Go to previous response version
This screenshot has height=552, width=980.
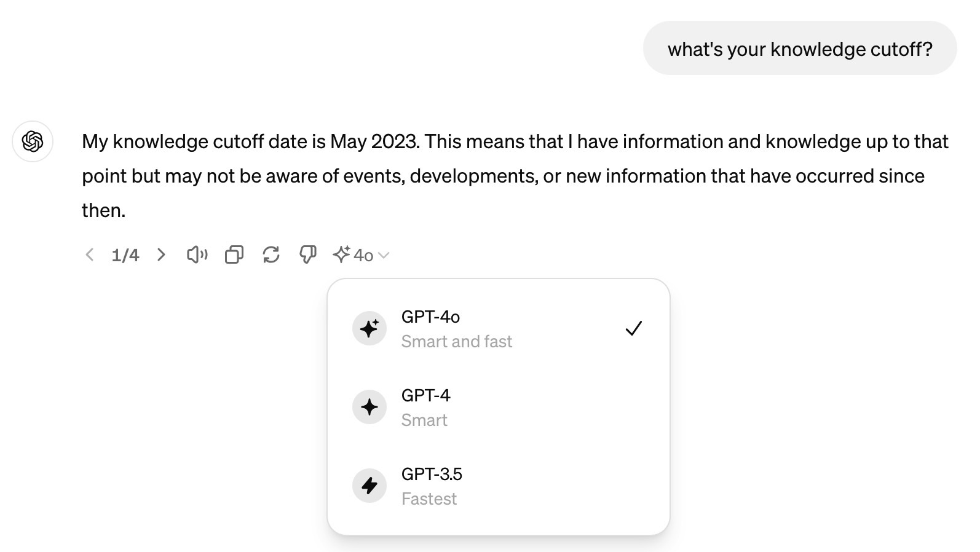90,254
